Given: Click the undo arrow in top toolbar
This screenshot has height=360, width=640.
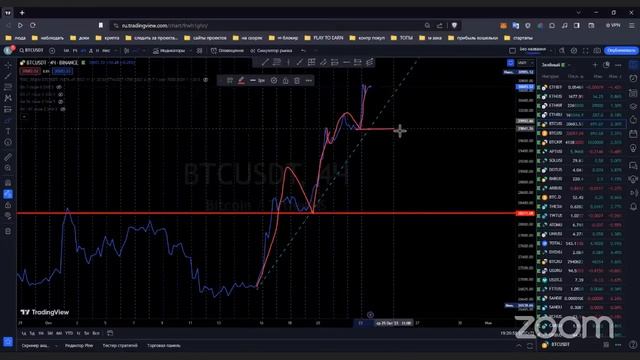Looking at the screenshot, I should pyautogui.click(x=303, y=51).
